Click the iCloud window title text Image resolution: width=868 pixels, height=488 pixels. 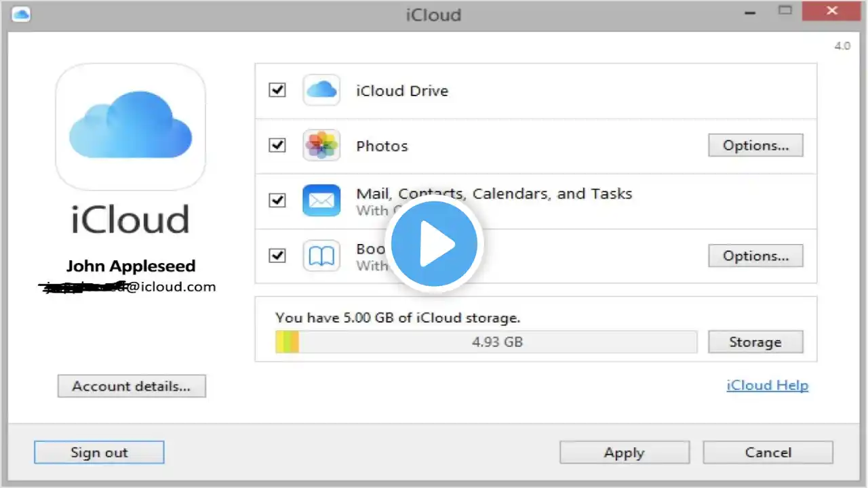pos(434,14)
